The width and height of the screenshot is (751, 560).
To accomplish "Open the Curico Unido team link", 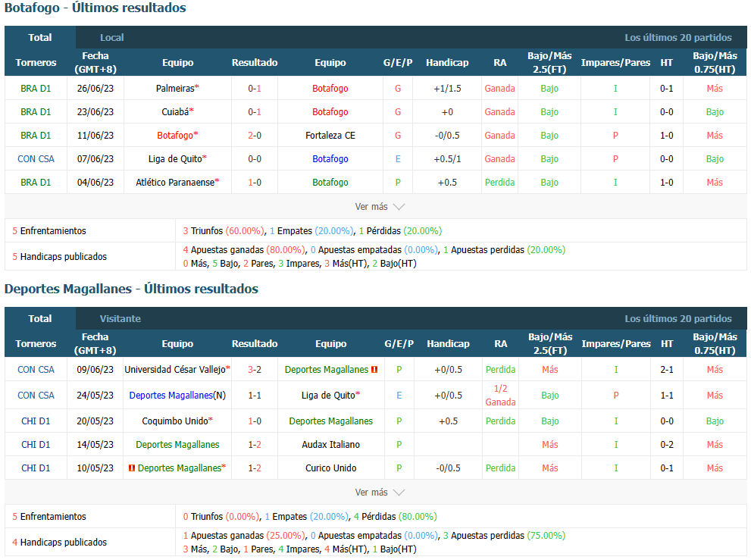I will 331,468.
